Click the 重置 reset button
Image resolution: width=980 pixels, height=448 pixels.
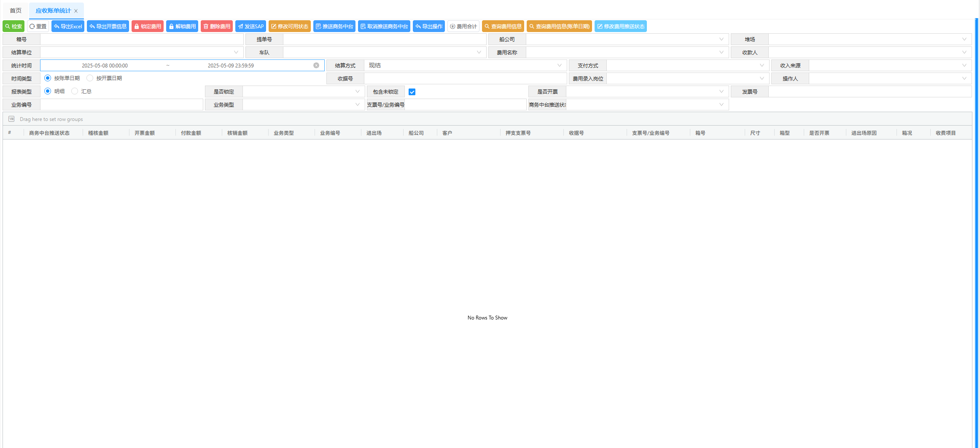[38, 26]
